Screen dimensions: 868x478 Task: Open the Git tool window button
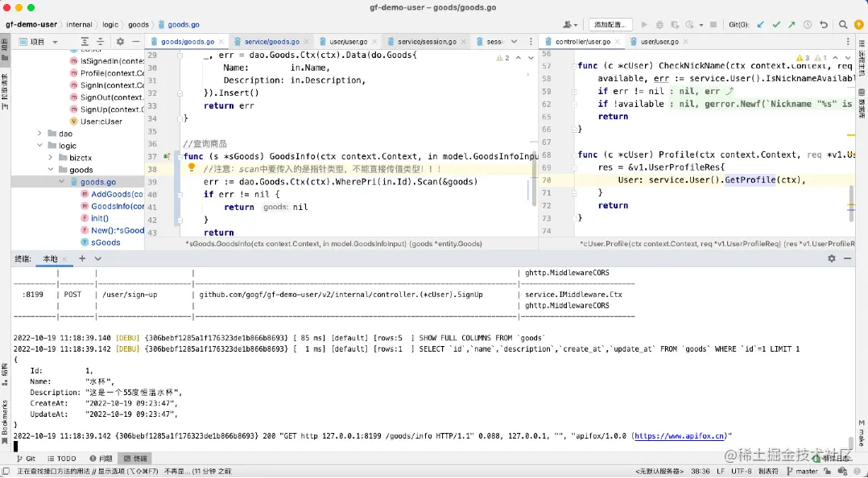(26, 459)
